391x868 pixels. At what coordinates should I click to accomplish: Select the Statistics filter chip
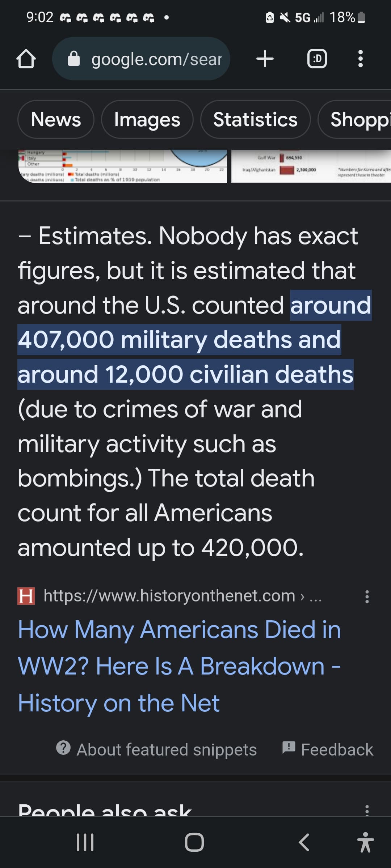[x=255, y=119]
